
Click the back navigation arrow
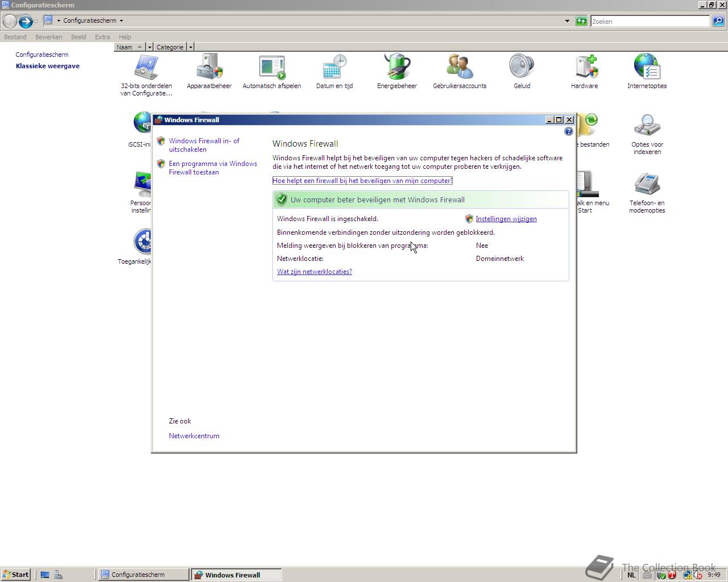click(x=10, y=21)
